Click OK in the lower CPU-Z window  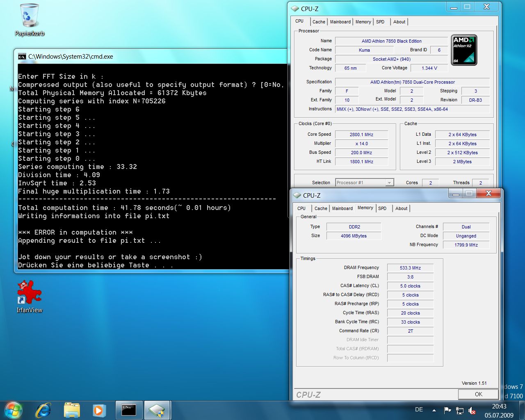click(x=478, y=394)
